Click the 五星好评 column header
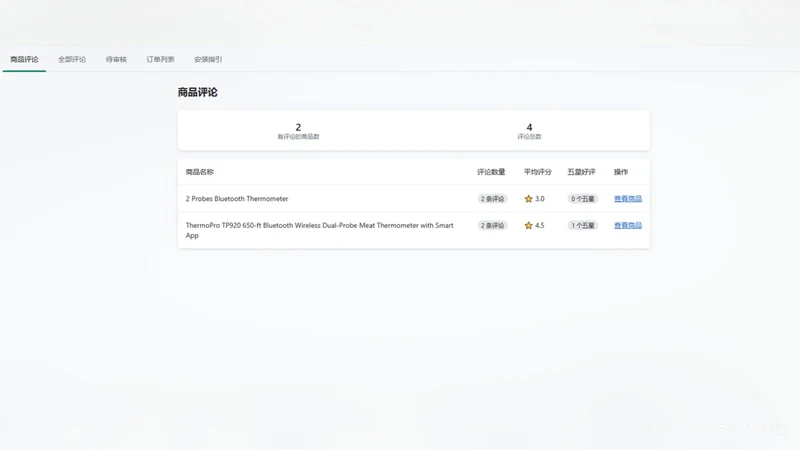 point(581,172)
